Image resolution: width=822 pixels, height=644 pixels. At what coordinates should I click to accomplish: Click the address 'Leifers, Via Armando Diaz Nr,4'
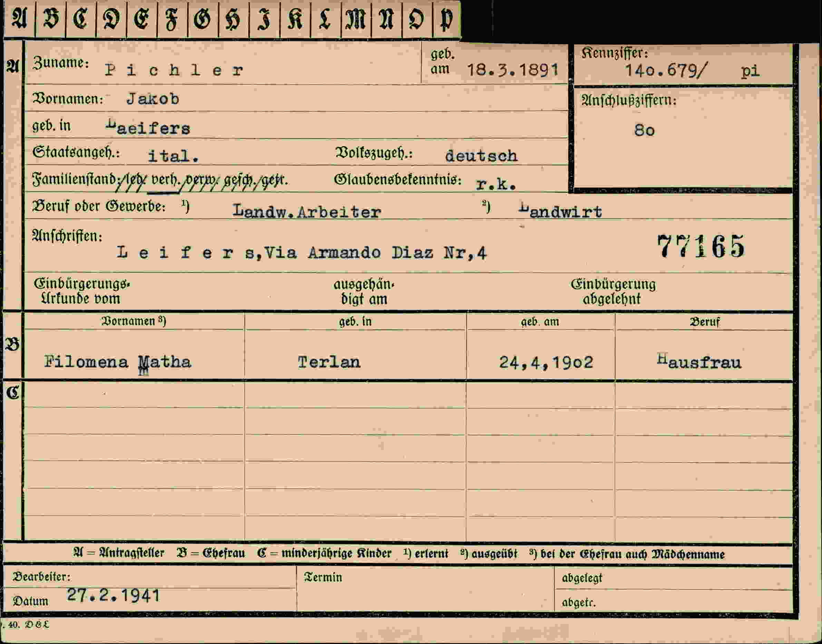pyautogui.click(x=302, y=252)
